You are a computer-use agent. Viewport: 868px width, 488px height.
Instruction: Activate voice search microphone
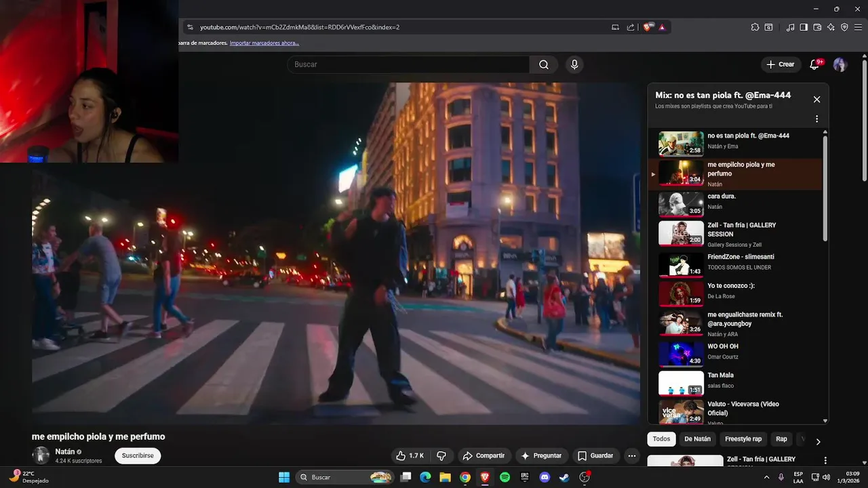tap(574, 64)
